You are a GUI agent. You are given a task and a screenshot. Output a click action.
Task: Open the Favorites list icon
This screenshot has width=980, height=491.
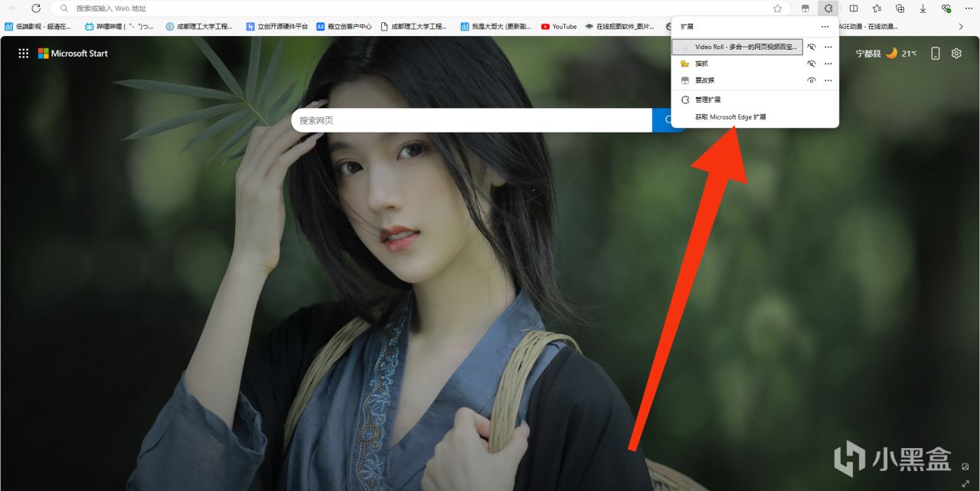click(877, 8)
